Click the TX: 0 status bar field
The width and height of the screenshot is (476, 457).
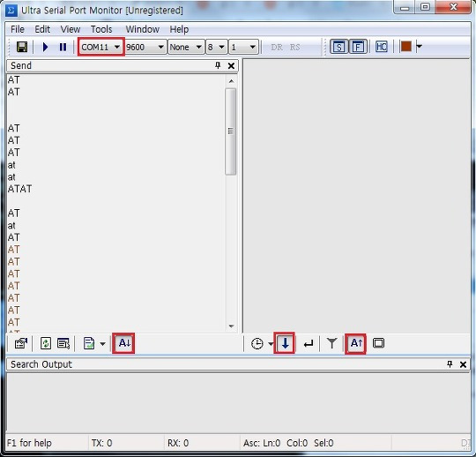[101, 443]
